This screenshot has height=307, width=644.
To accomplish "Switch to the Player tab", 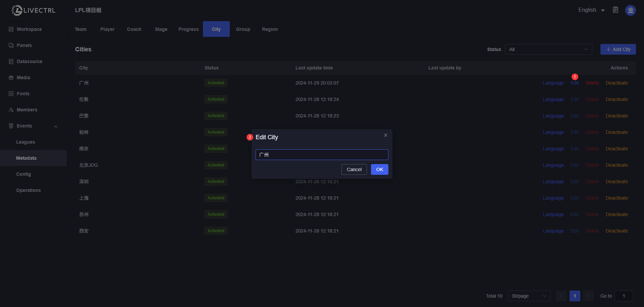I will coord(107,29).
